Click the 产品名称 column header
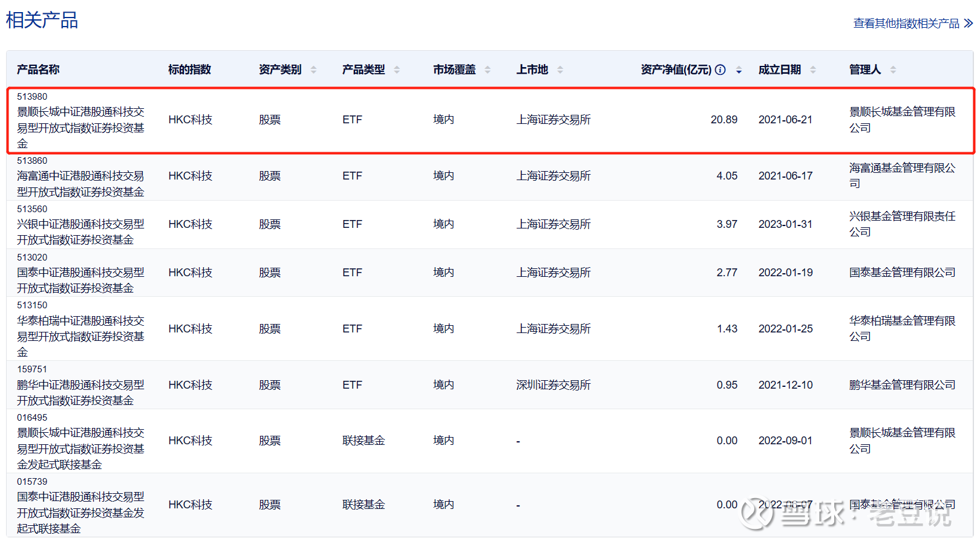The width and height of the screenshot is (980, 544). pyautogui.click(x=38, y=70)
